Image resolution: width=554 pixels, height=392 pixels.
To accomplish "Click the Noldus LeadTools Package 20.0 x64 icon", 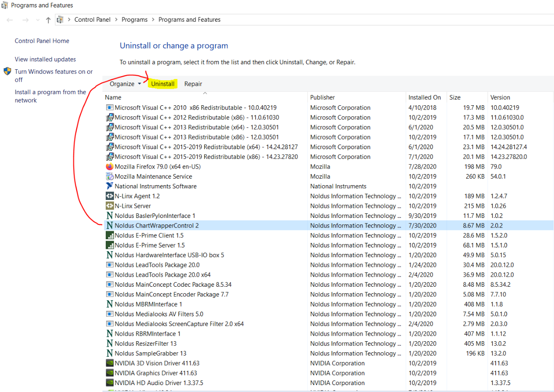I will click(109, 275).
